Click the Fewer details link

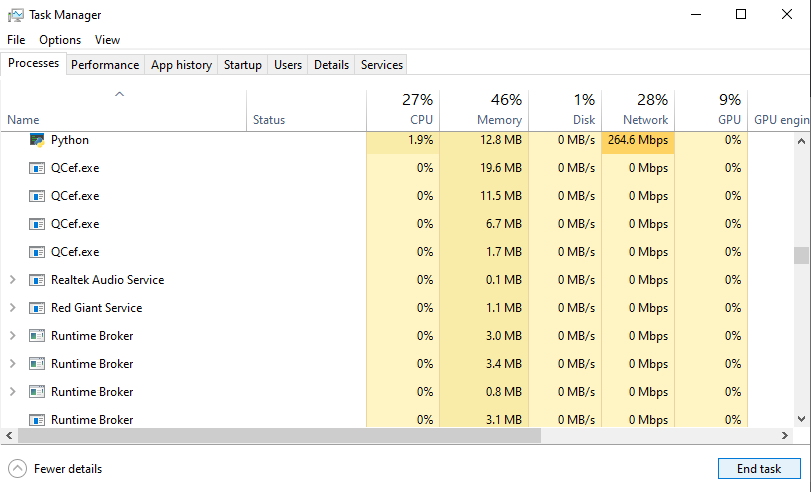pyautogui.click(x=68, y=469)
